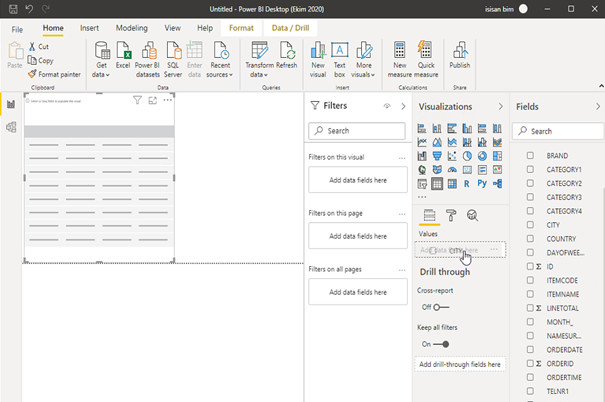Image resolution: width=605 pixels, height=402 pixels.
Task: Select the R script visual
Action: (467, 184)
